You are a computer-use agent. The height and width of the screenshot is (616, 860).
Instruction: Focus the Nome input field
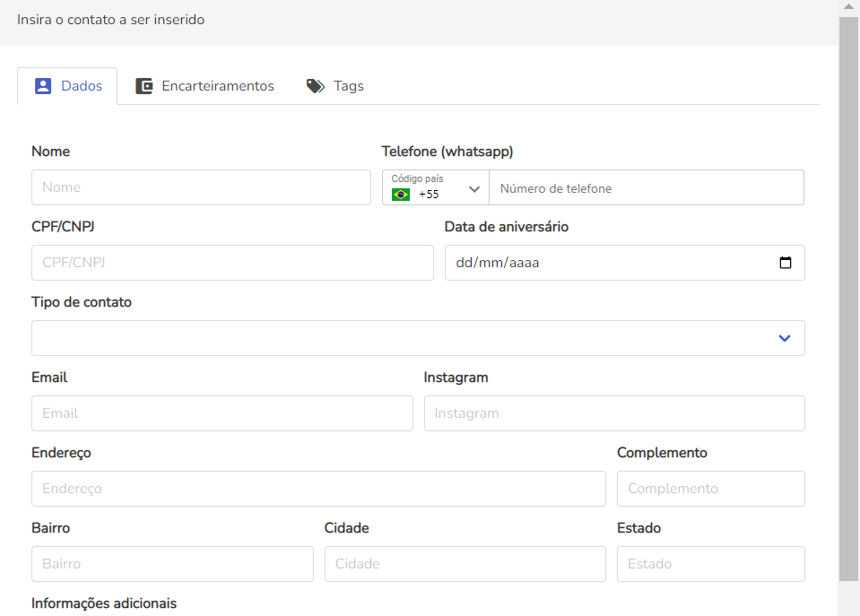pyautogui.click(x=201, y=187)
